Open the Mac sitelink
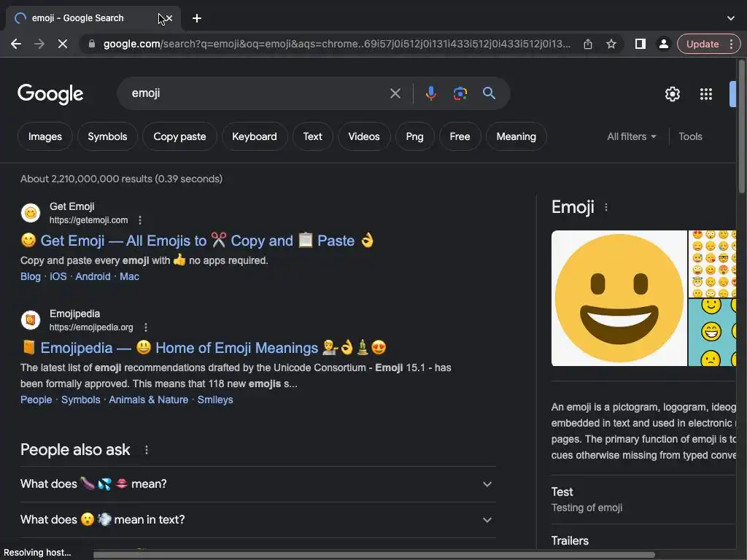 click(129, 276)
